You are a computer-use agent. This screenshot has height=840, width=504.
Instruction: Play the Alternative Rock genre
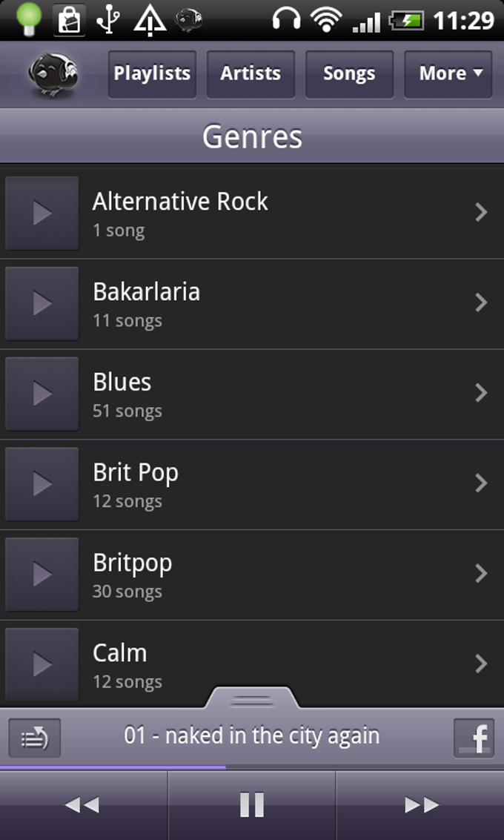click(42, 214)
